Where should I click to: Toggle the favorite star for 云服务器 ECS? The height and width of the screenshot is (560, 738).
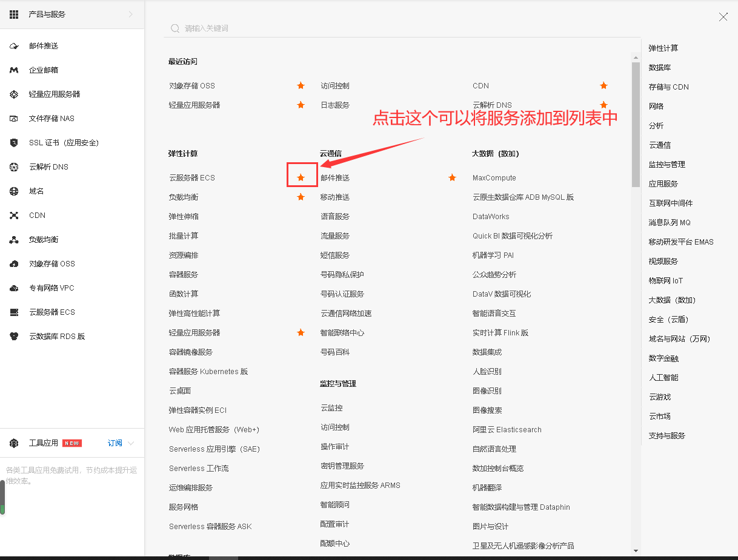pyautogui.click(x=301, y=178)
